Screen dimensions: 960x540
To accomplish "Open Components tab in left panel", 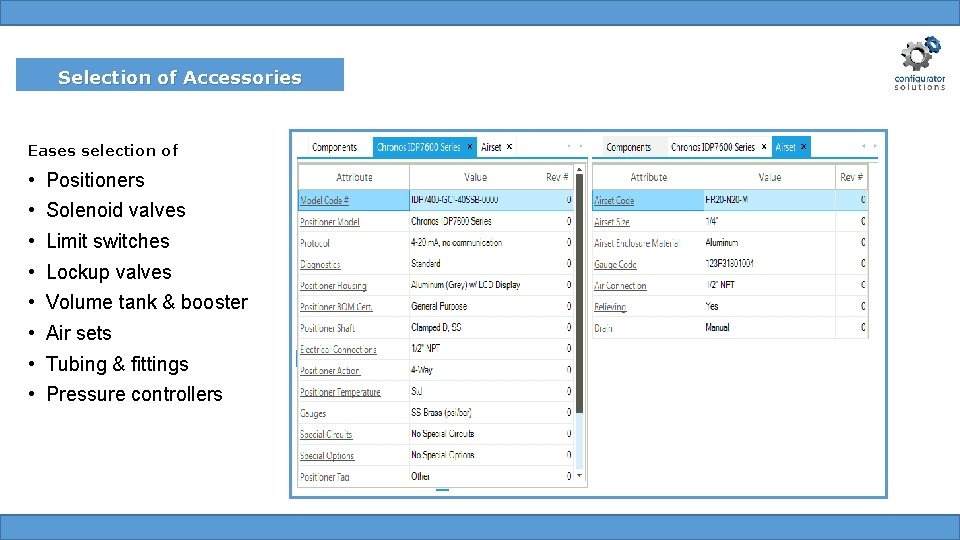I will click(334, 147).
